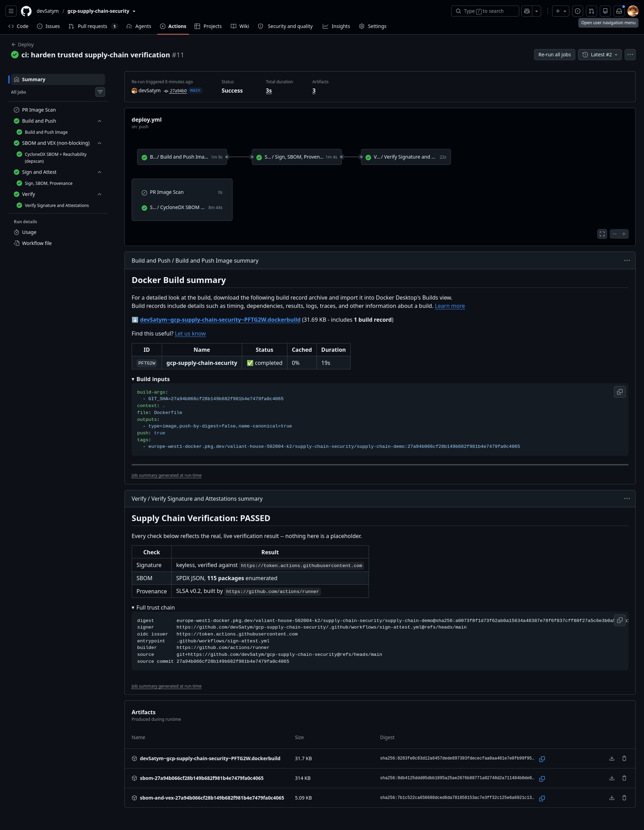Open the repository Settings tab

click(372, 26)
